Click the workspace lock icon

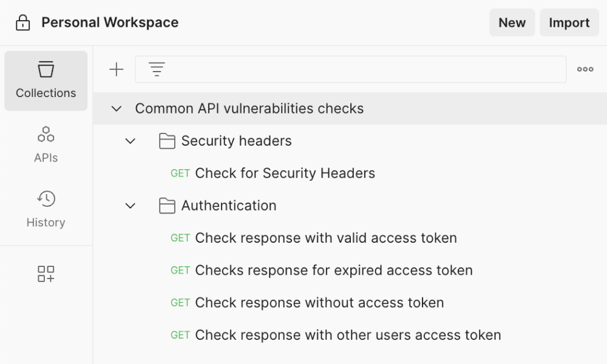click(x=22, y=23)
